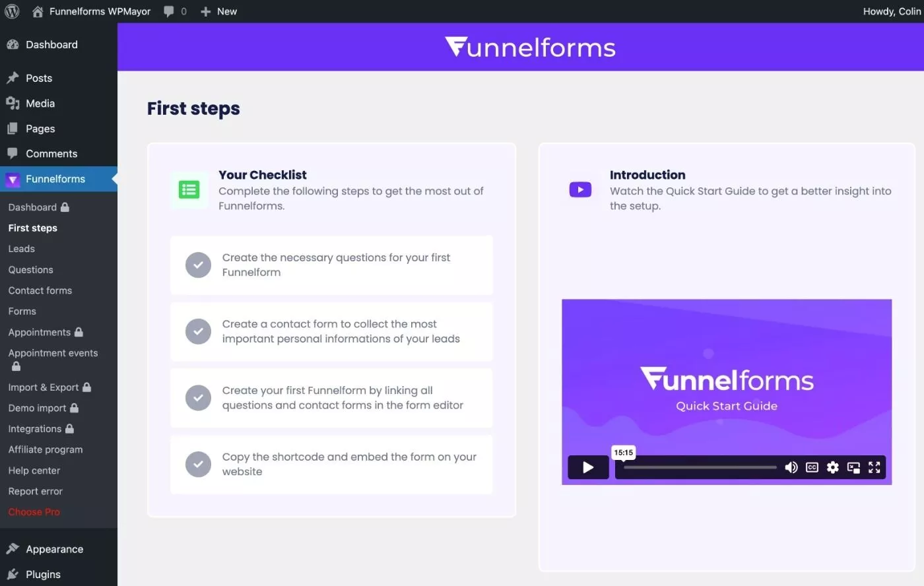Click the lock icon beside Funnelforms Dashboard
924x586 pixels.
point(65,207)
